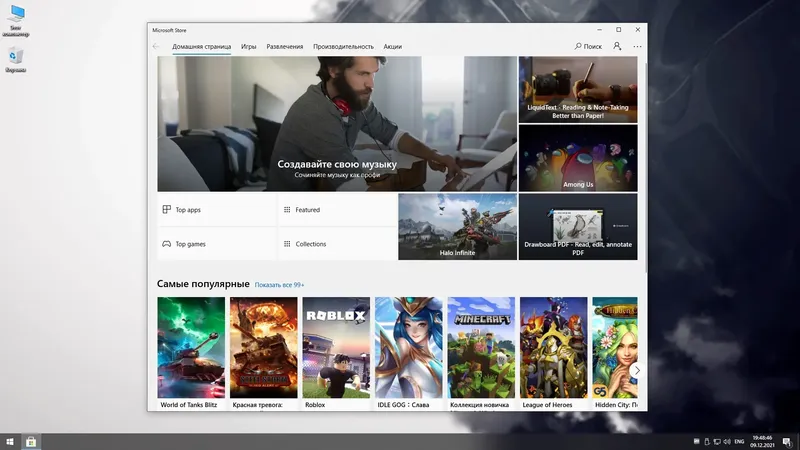Open the Развлечения tab

(x=285, y=46)
